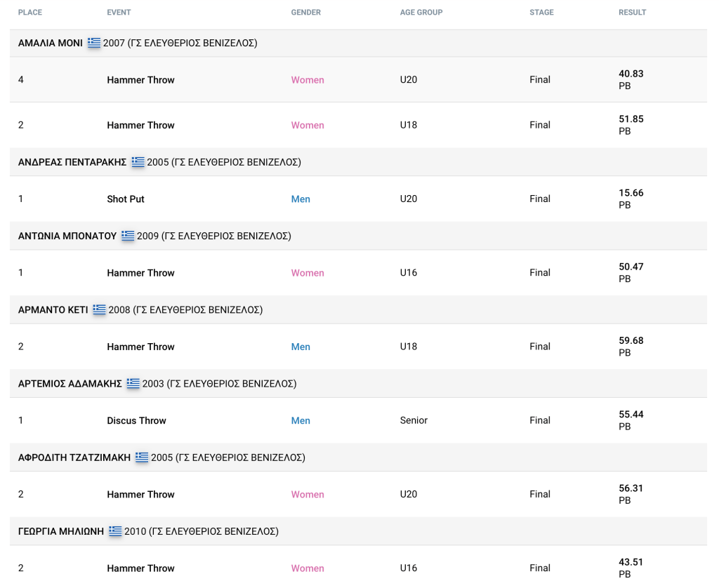Click Men gender in Shot Put row
The image size is (719, 588).
point(301,199)
